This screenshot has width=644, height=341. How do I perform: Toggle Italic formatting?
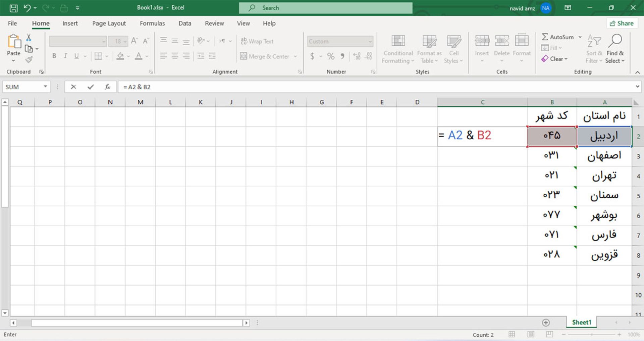pyautogui.click(x=65, y=56)
